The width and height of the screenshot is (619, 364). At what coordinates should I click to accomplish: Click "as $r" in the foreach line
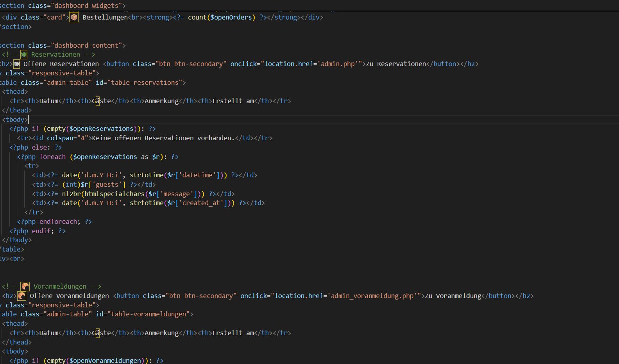[x=150, y=157]
